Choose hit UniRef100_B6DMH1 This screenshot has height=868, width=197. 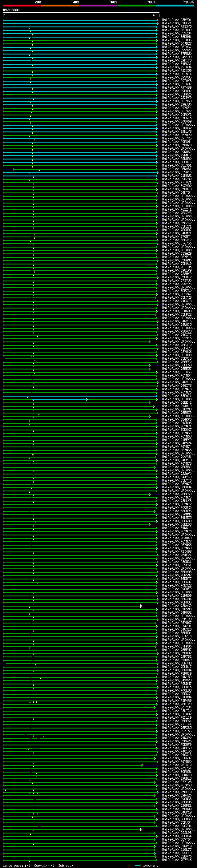tap(177, 37)
